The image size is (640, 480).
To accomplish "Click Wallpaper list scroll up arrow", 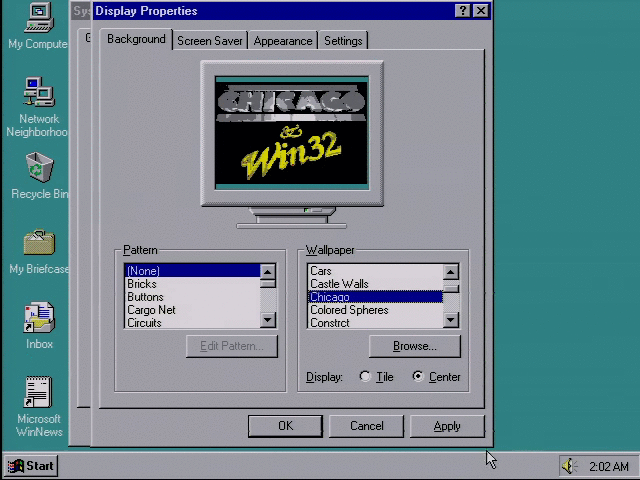I will (451, 272).
